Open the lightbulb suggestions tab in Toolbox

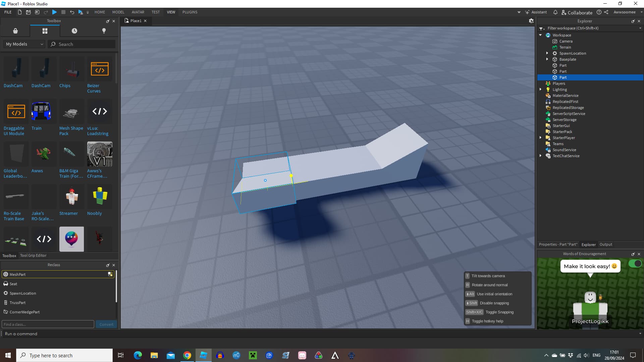click(x=104, y=31)
